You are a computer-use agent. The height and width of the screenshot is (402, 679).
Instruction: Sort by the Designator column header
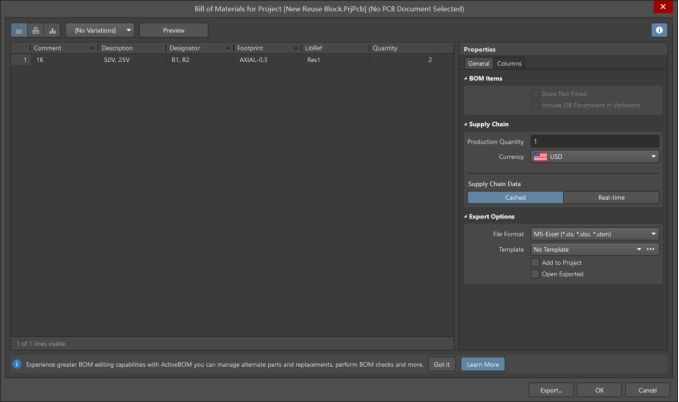pos(198,48)
